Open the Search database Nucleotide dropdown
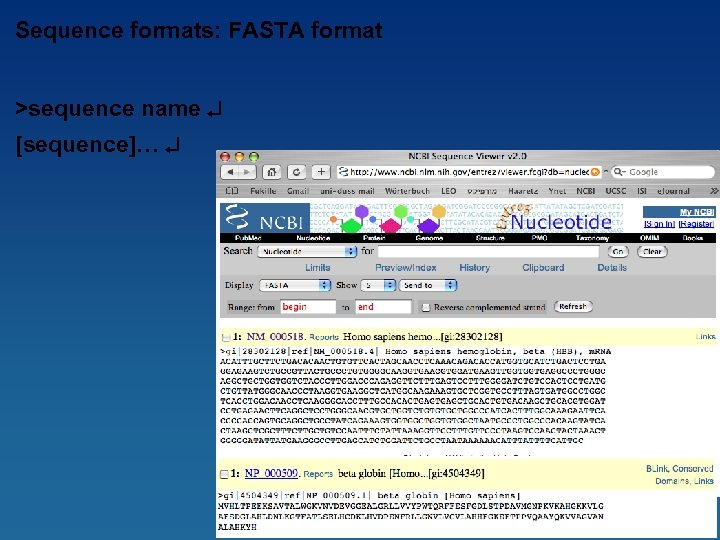 (x=307, y=252)
